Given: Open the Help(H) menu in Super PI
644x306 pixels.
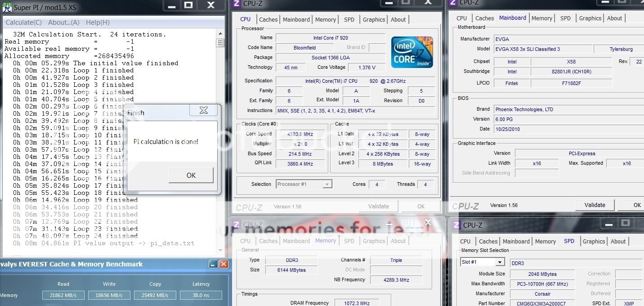Looking at the screenshot, I should [97, 22].
